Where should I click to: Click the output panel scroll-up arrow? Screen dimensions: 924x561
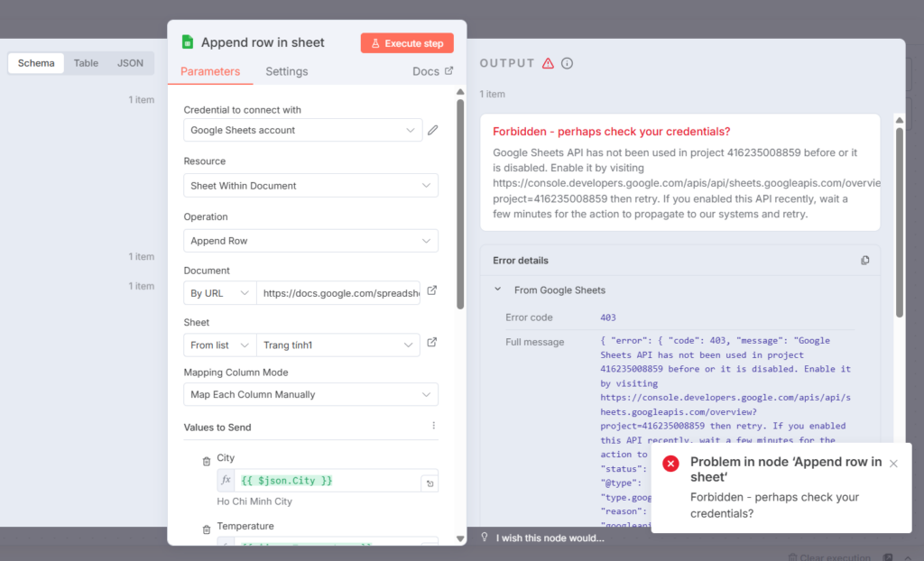tap(900, 120)
